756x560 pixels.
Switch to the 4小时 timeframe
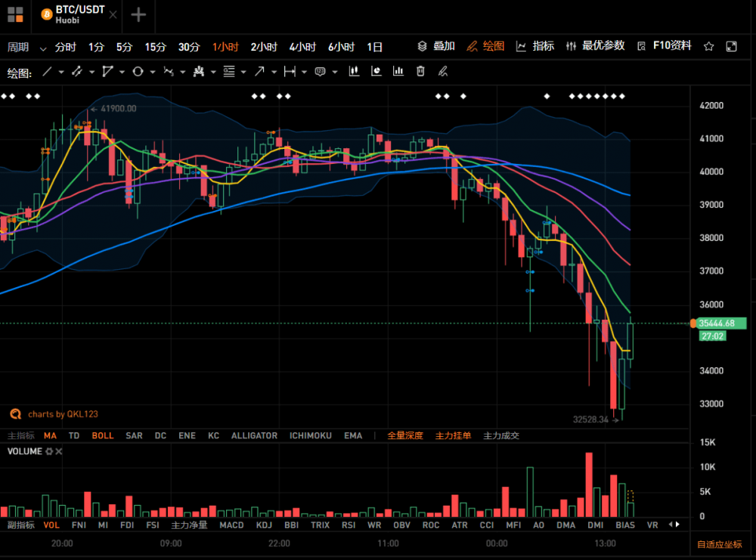[x=302, y=47]
